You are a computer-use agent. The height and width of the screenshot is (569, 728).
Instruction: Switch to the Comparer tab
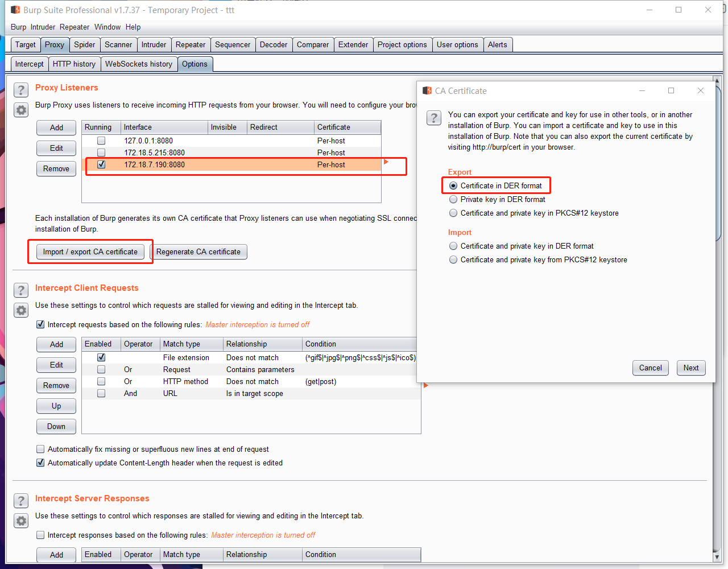313,44
